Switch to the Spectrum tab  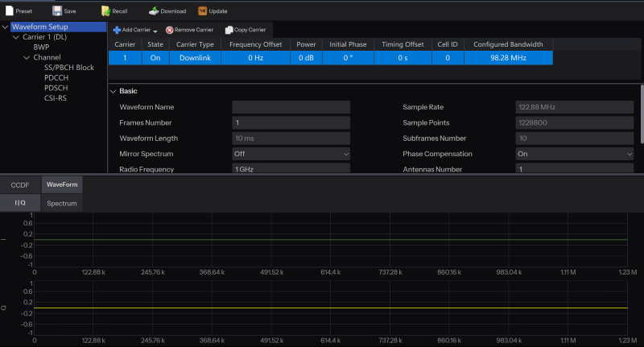62,204
